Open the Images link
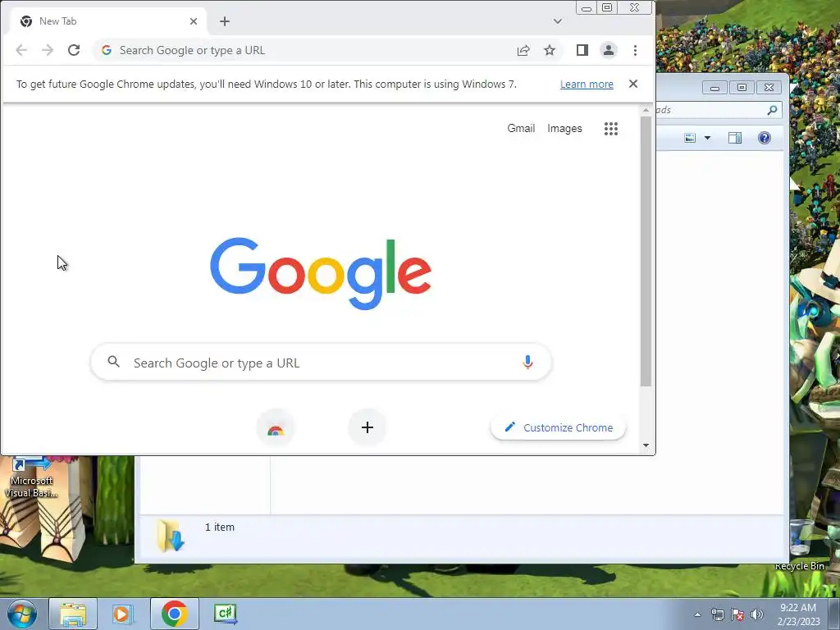The width and height of the screenshot is (840, 630). pos(564,129)
